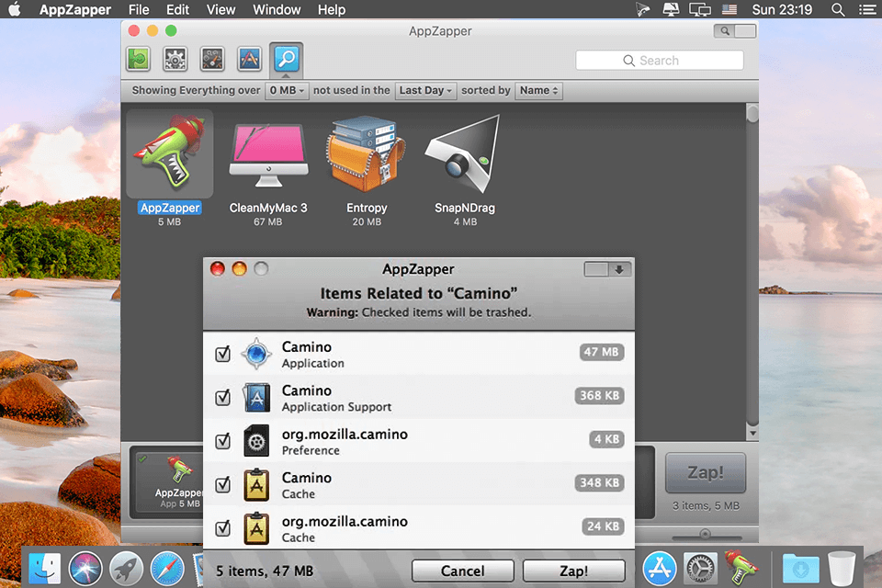Select the magnifier Hit List toolbar icon

click(x=287, y=59)
